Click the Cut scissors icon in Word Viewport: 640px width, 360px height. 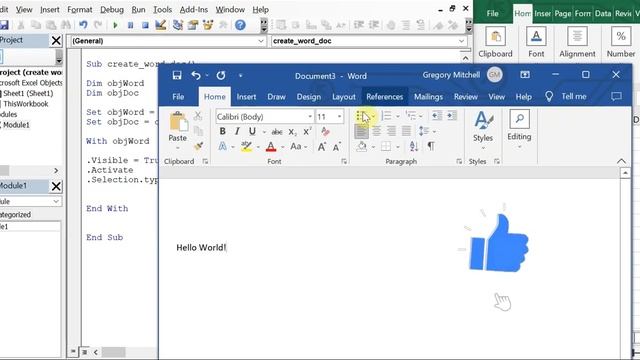click(198, 116)
